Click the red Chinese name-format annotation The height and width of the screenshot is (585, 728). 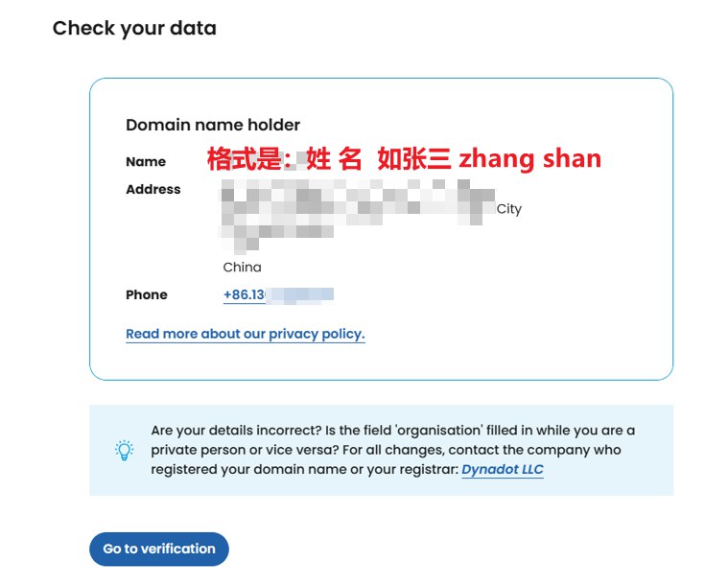404,159
